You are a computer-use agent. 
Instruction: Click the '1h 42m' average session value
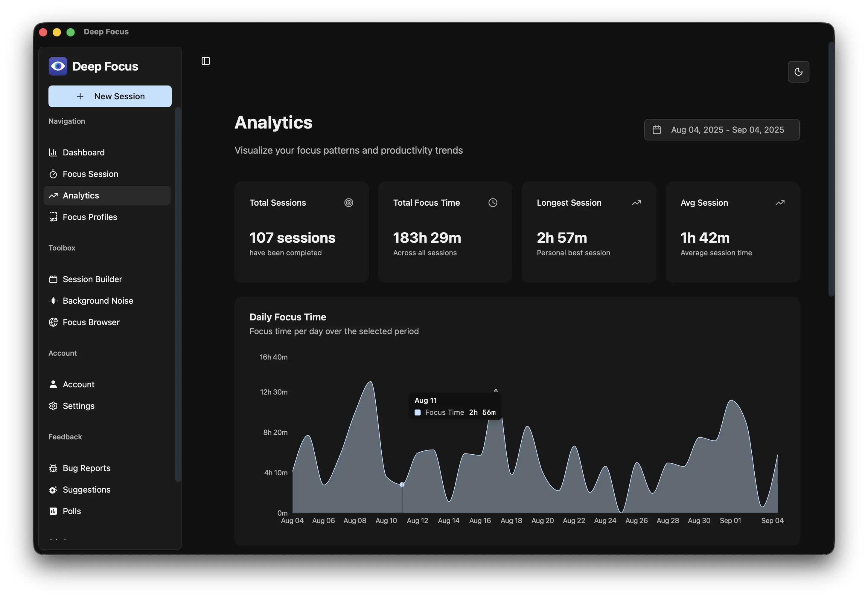pos(705,238)
